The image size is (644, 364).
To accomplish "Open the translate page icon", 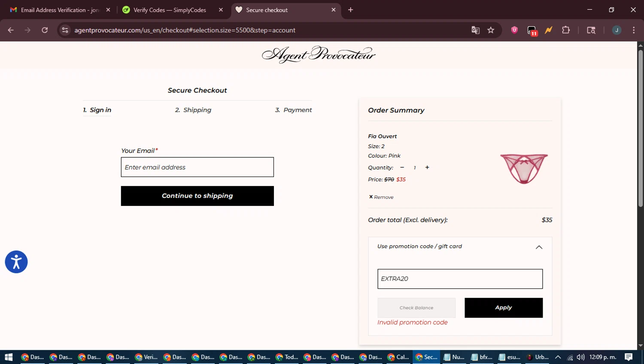I will (475, 30).
